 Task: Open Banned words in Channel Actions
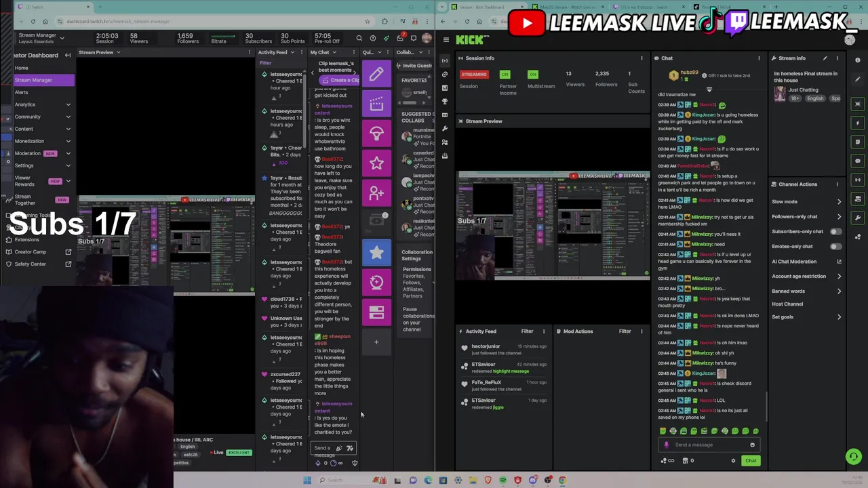point(806,291)
